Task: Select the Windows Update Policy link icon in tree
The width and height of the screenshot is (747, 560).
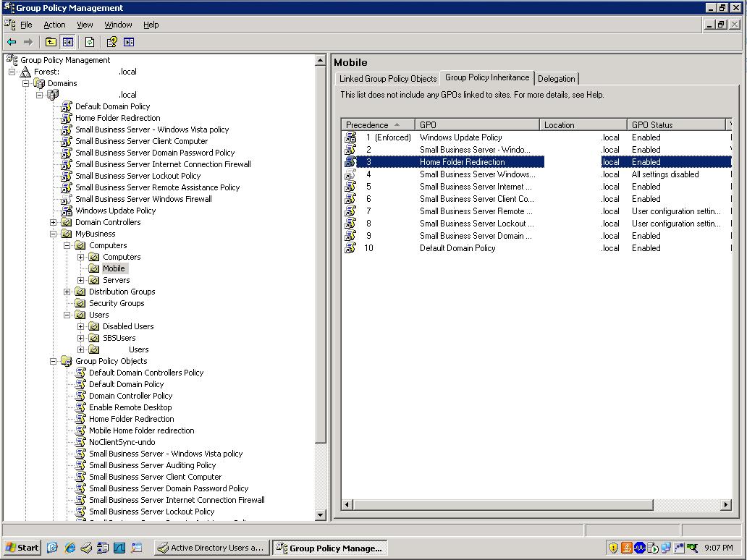Action: point(67,211)
